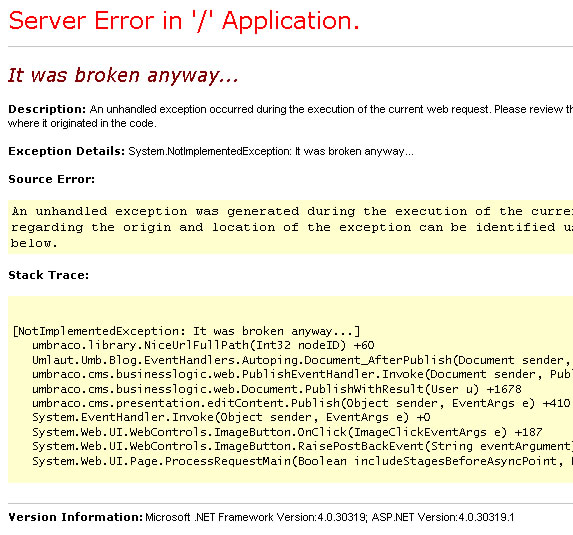Click the "System.EventHandler.Invoke(Object sender, EventArgs e) +0" line
This screenshot has width=573, height=535.
point(231,417)
